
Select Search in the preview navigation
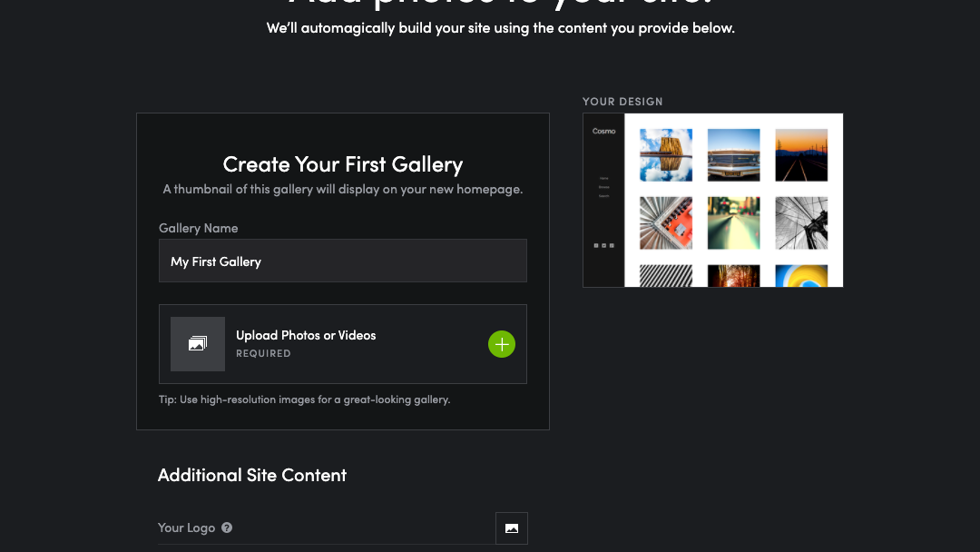point(603,196)
